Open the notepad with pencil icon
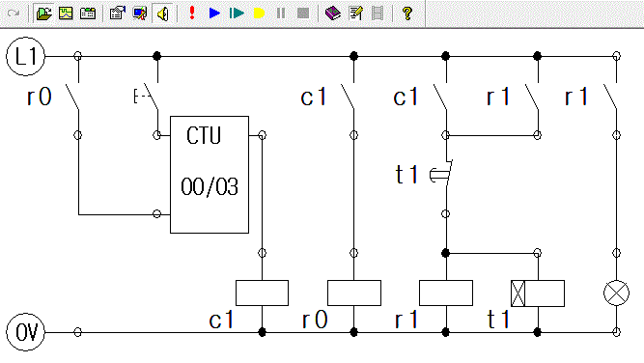Screen dimensions: 644x363 coord(355,14)
